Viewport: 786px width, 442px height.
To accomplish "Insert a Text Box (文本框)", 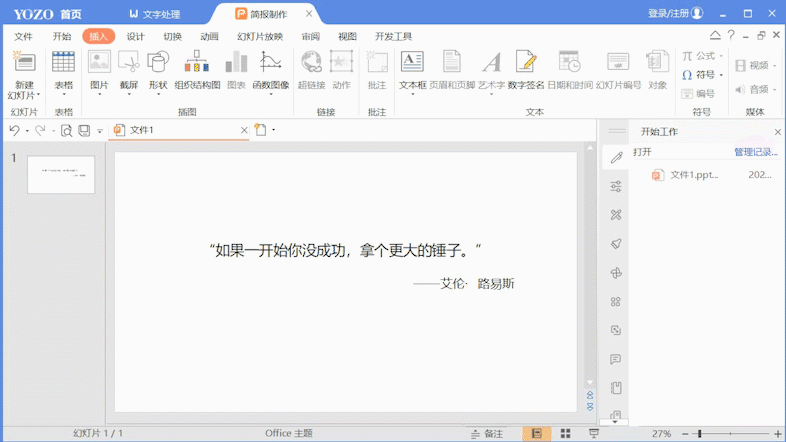I will (412, 62).
